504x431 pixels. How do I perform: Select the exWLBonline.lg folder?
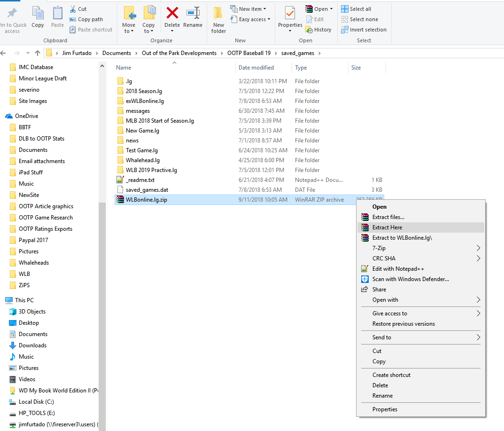[145, 101]
